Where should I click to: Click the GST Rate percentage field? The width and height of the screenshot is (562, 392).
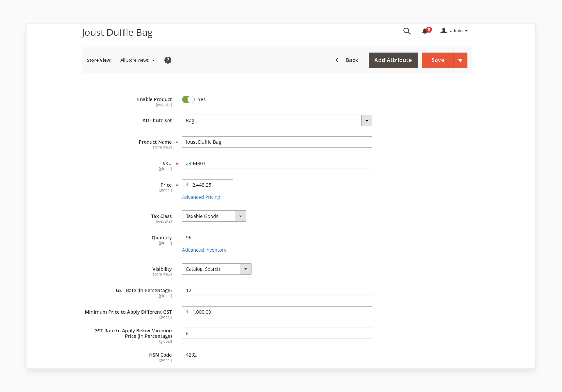coord(277,291)
